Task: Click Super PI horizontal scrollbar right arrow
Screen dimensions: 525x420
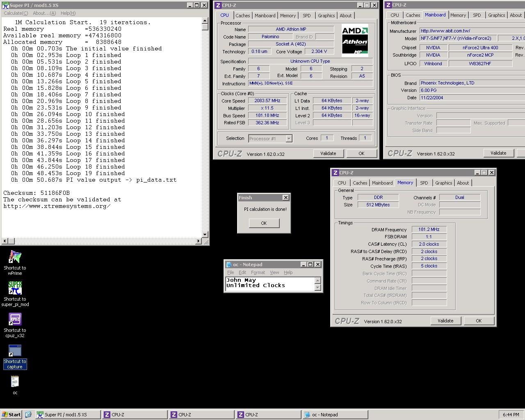Action: pyautogui.click(x=199, y=241)
